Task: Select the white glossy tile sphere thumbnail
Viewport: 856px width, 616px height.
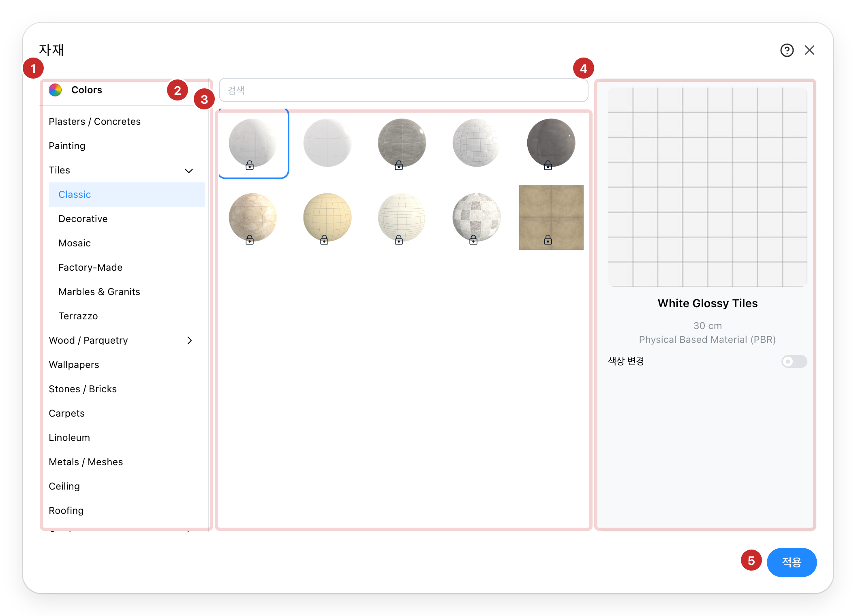Action: click(x=253, y=143)
